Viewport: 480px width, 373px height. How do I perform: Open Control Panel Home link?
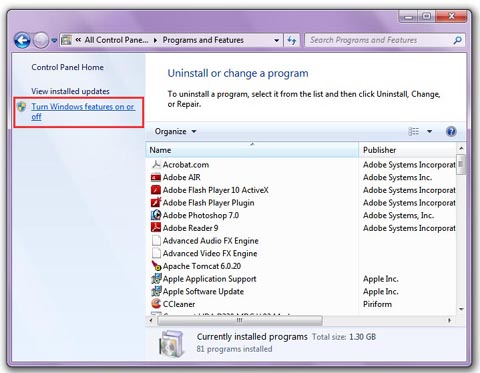pyautogui.click(x=68, y=67)
